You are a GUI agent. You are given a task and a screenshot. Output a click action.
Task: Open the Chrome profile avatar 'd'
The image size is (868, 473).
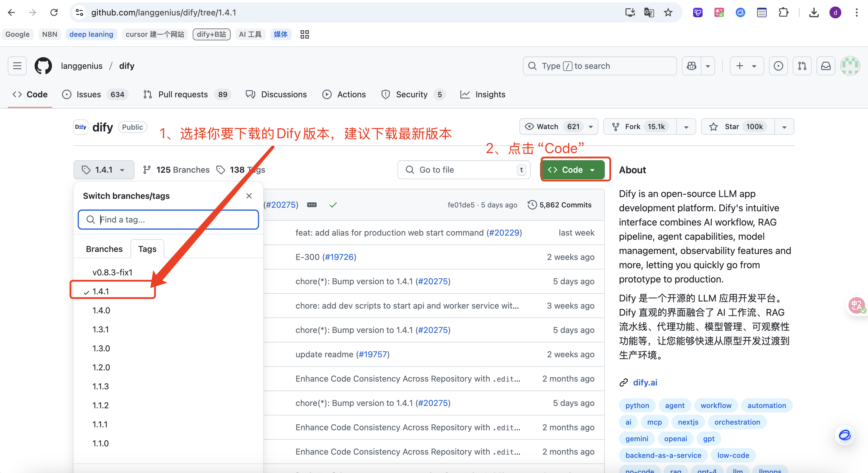point(835,12)
